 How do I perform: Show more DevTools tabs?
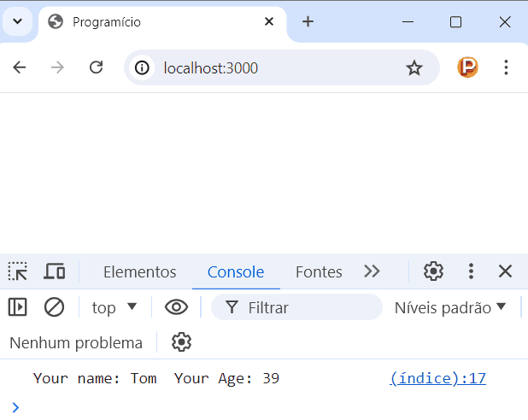click(372, 271)
